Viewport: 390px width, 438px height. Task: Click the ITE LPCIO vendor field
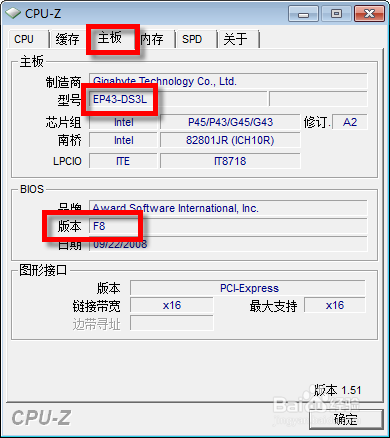point(123,161)
